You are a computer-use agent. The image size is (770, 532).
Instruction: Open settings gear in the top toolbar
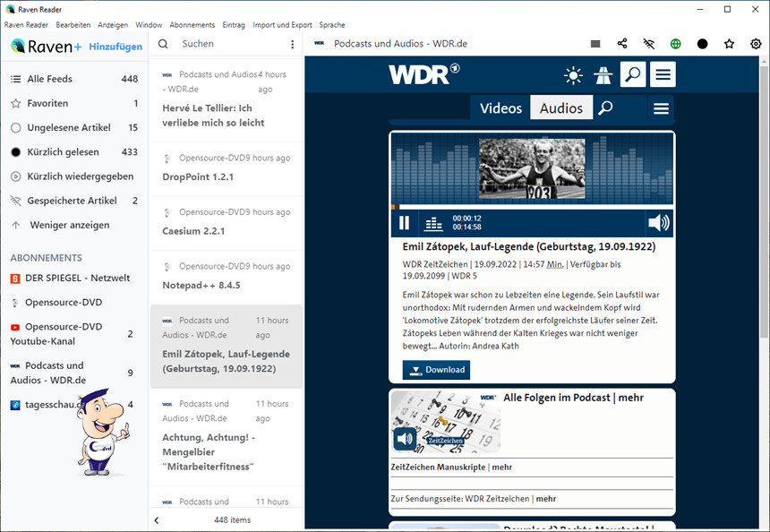click(x=756, y=44)
